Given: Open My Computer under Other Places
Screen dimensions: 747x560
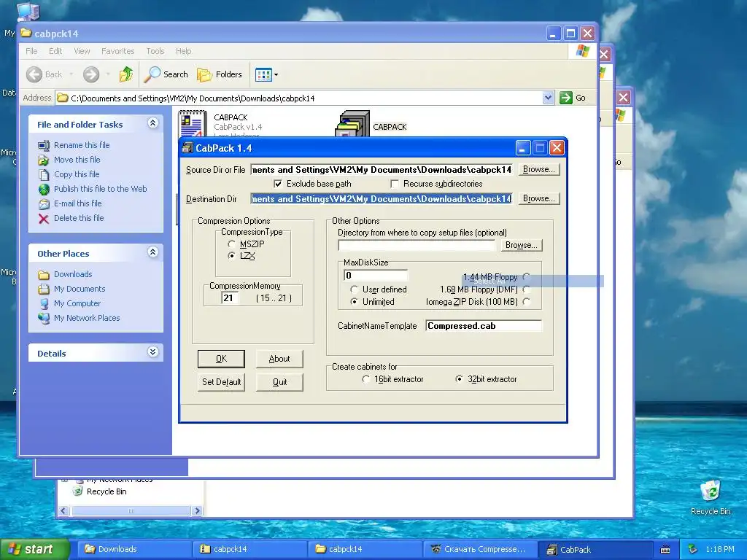Looking at the screenshot, I should pos(77,303).
